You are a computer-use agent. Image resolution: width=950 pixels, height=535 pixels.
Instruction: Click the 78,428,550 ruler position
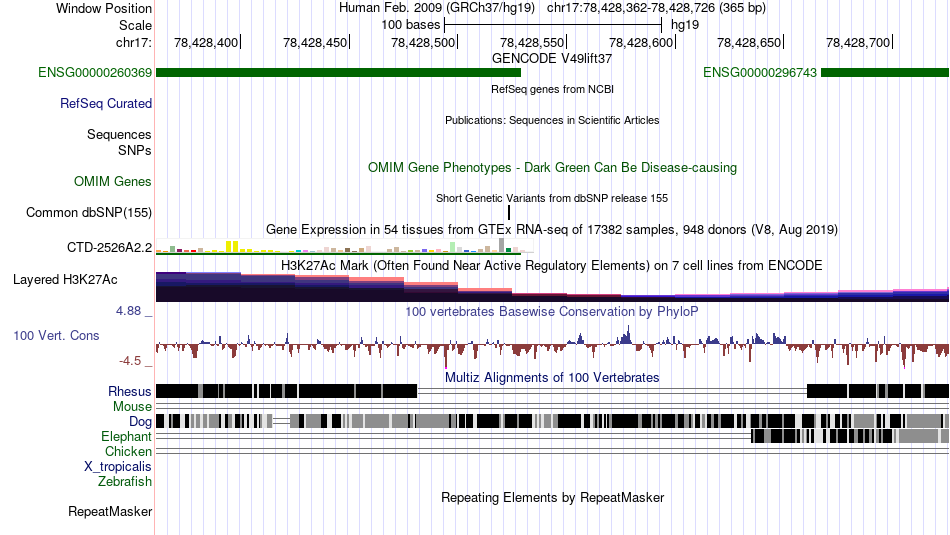coord(532,42)
